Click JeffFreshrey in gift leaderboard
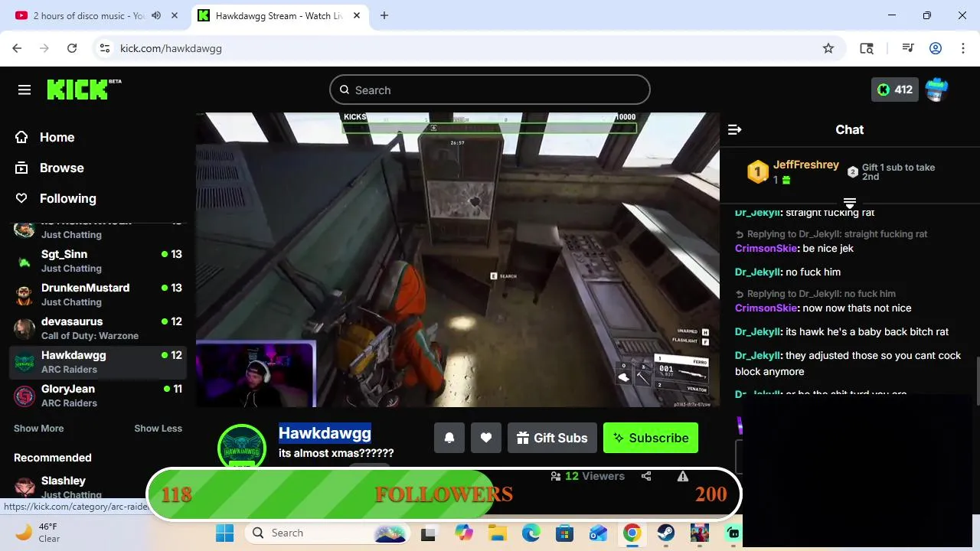This screenshot has height=551, width=980. coord(805,165)
